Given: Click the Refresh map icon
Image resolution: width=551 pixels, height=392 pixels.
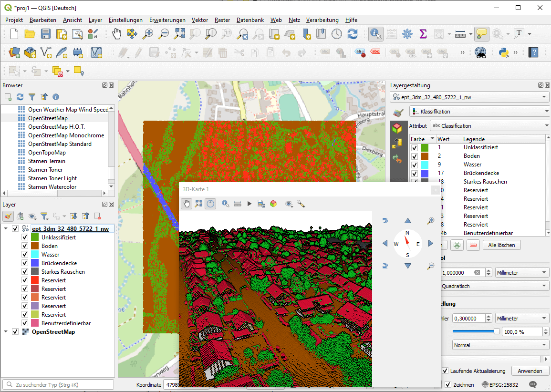Looking at the screenshot, I should point(352,33).
